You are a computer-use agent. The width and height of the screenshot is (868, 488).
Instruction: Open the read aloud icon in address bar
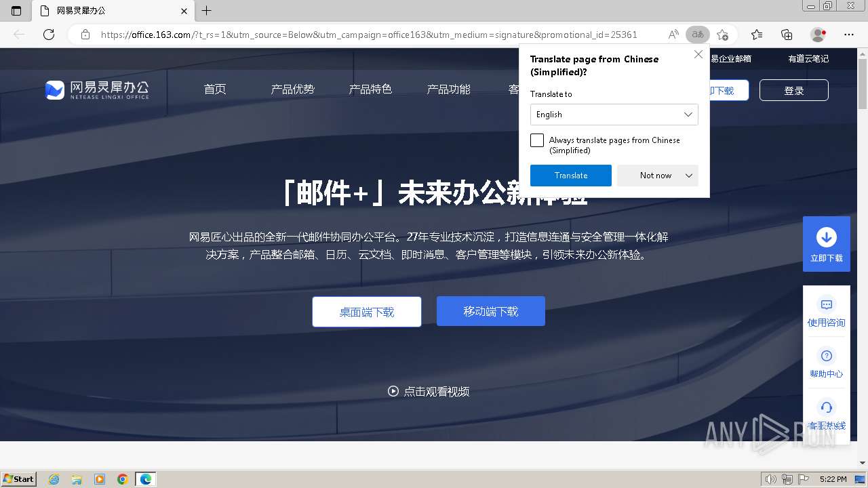click(673, 35)
